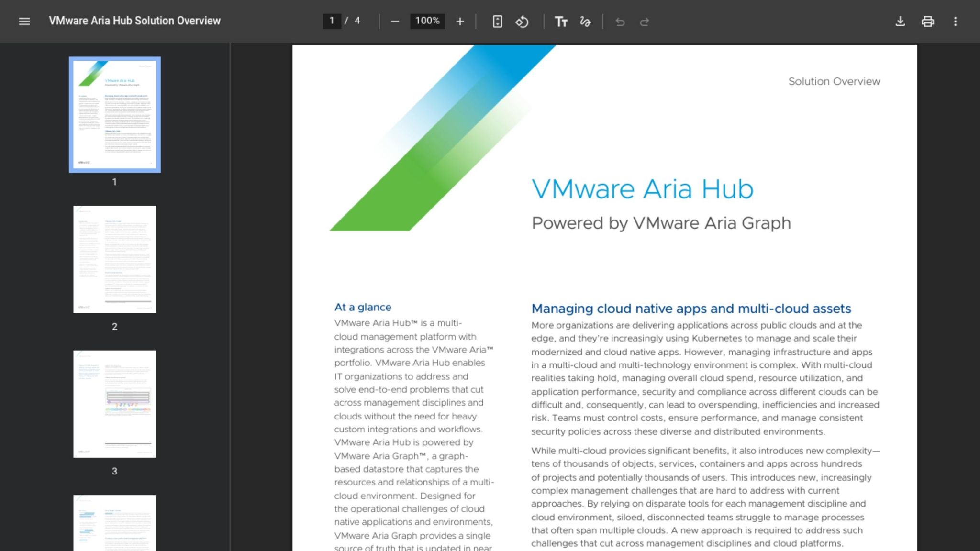
Task: Click the fit to page icon
Action: pos(498,22)
